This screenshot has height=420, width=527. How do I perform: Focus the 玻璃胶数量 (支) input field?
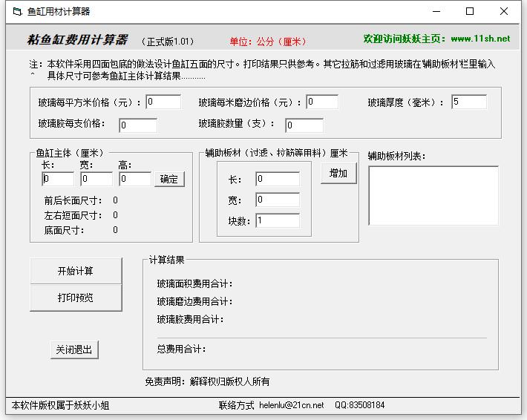coord(304,125)
